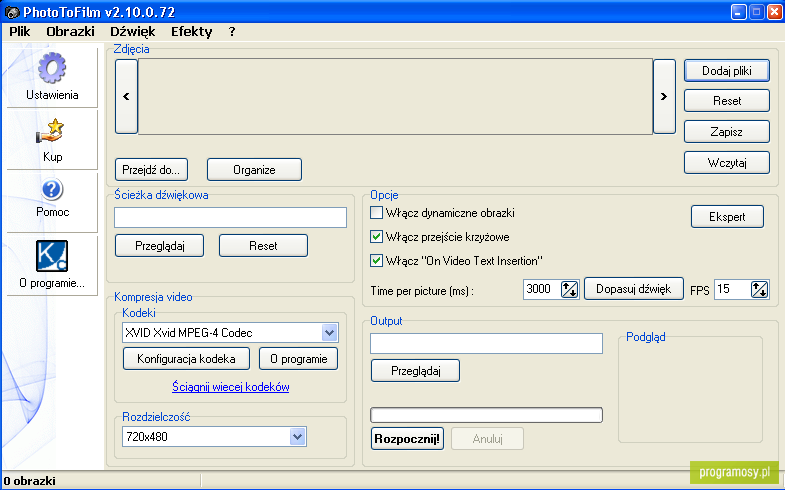Open the Ekspert options button
The height and width of the screenshot is (490, 785).
[x=727, y=217]
